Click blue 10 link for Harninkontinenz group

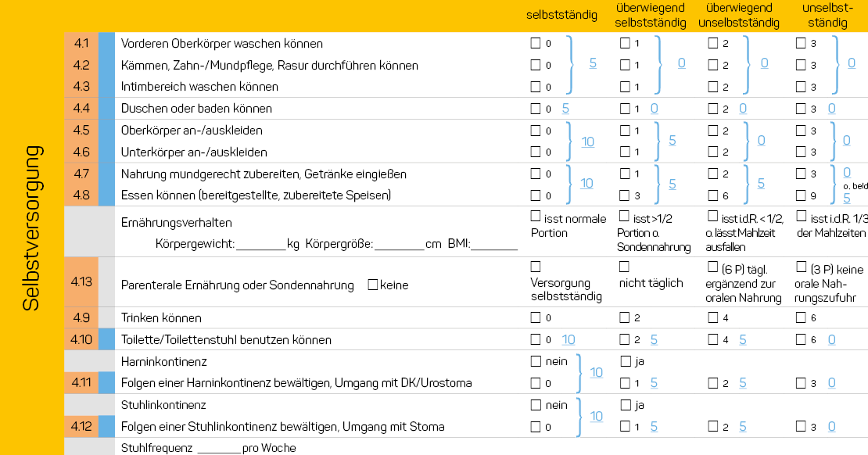point(596,372)
